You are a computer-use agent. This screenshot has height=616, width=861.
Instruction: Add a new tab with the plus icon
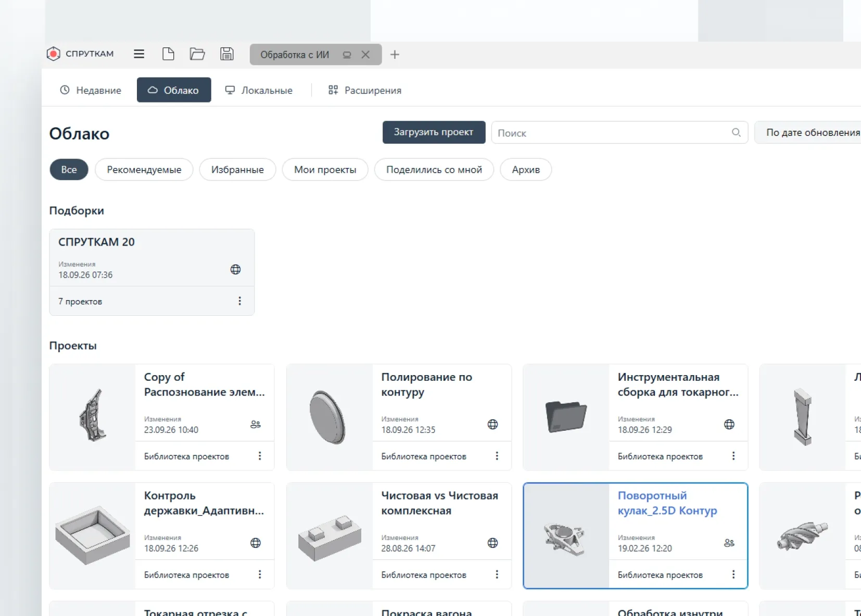395,55
